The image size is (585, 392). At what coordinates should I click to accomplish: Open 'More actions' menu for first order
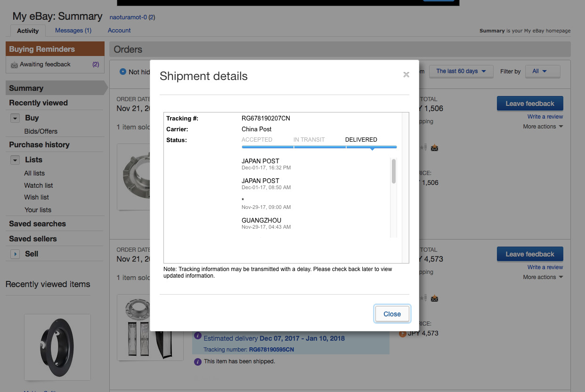[x=543, y=127]
